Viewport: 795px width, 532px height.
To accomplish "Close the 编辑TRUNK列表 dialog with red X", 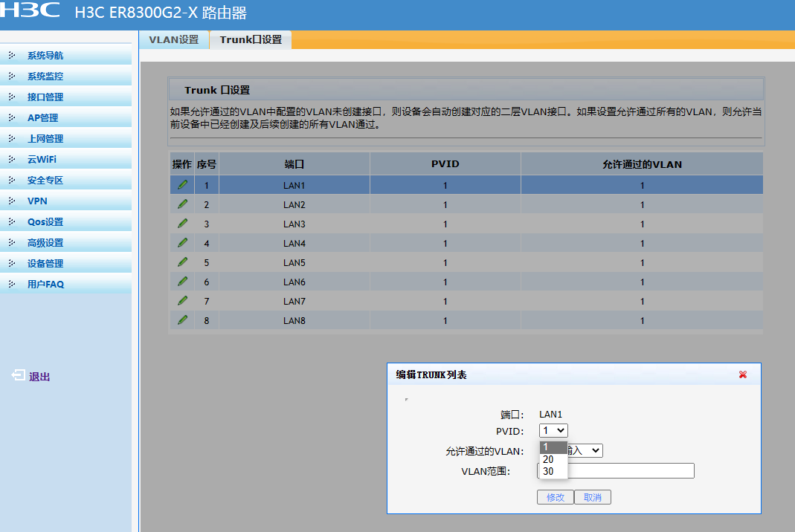I will click(743, 374).
